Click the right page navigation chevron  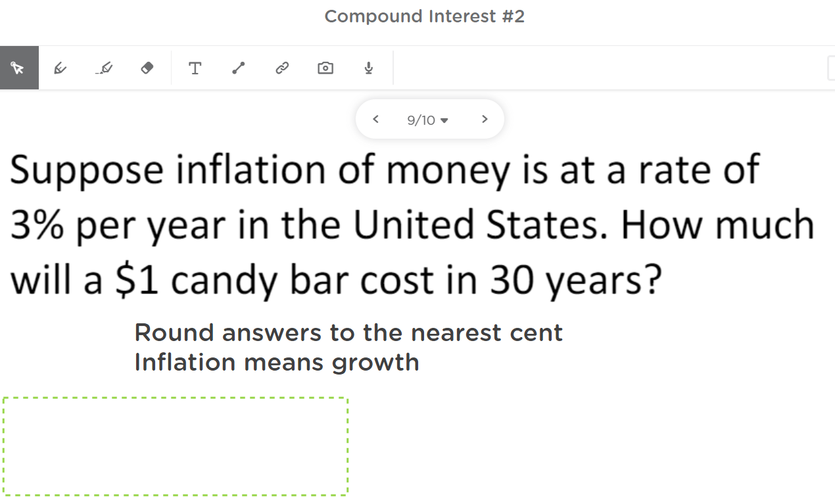click(x=485, y=119)
